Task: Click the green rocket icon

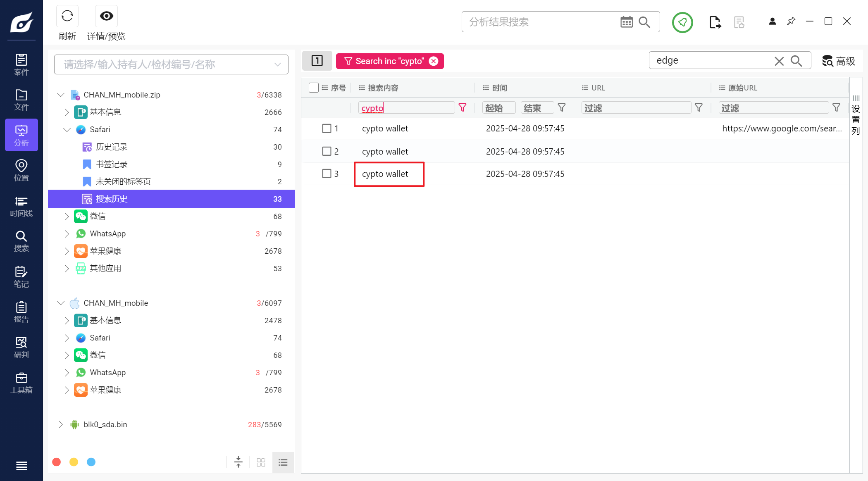Action: click(x=682, y=22)
